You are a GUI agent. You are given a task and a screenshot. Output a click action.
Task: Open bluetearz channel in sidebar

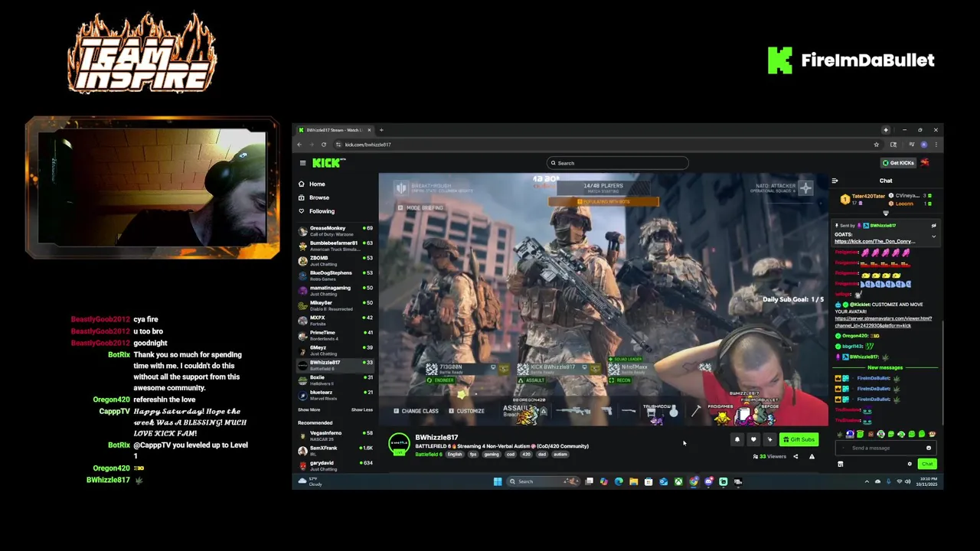coord(335,394)
